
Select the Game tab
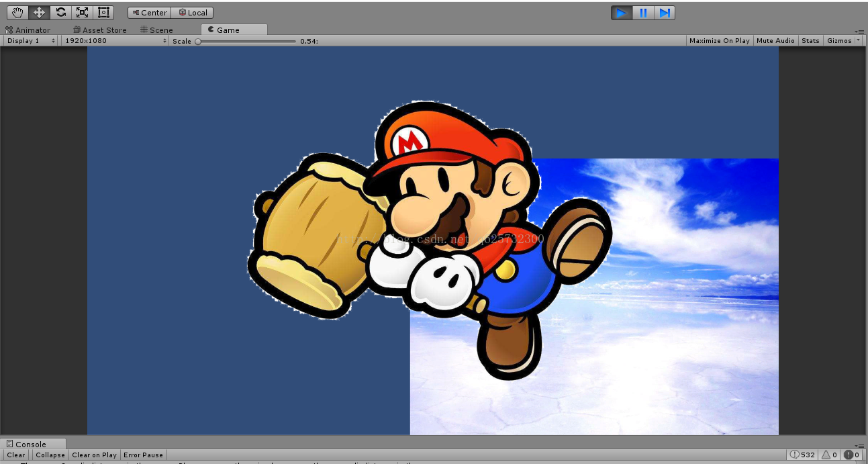[234, 30]
